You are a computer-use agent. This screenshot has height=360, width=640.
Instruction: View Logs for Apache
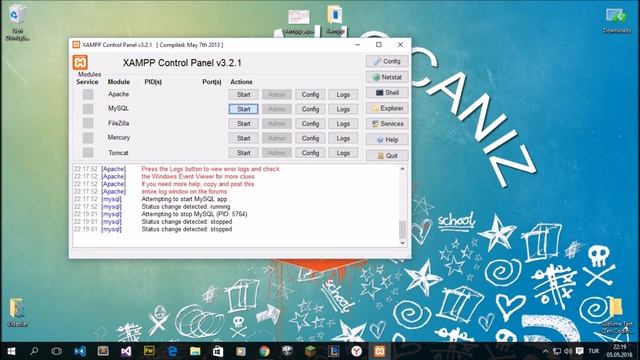[343, 95]
